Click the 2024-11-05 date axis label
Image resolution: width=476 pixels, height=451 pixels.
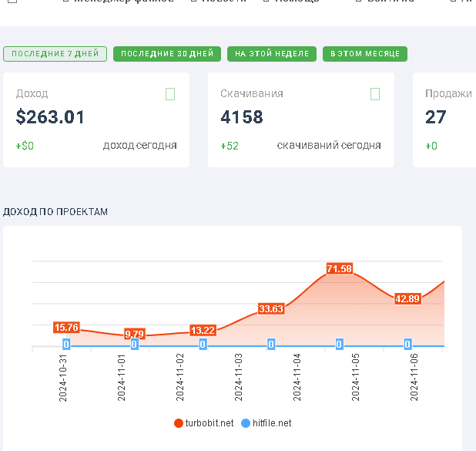tap(355, 377)
